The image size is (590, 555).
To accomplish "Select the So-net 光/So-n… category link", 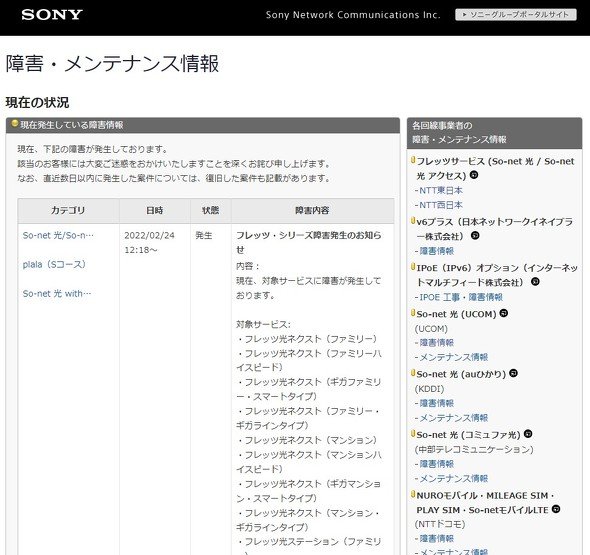I will pyautogui.click(x=58, y=236).
